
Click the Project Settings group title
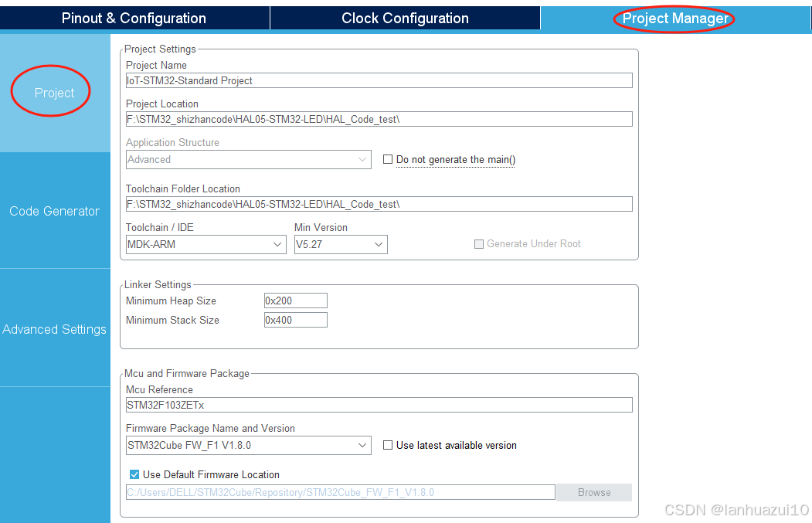point(160,49)
